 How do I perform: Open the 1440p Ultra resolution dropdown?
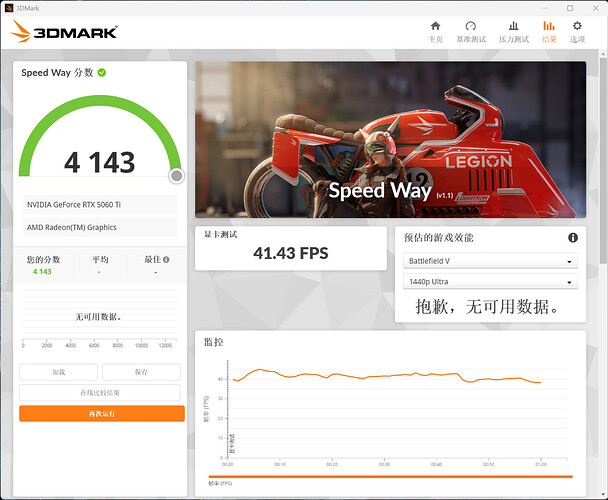pos(490,282)
